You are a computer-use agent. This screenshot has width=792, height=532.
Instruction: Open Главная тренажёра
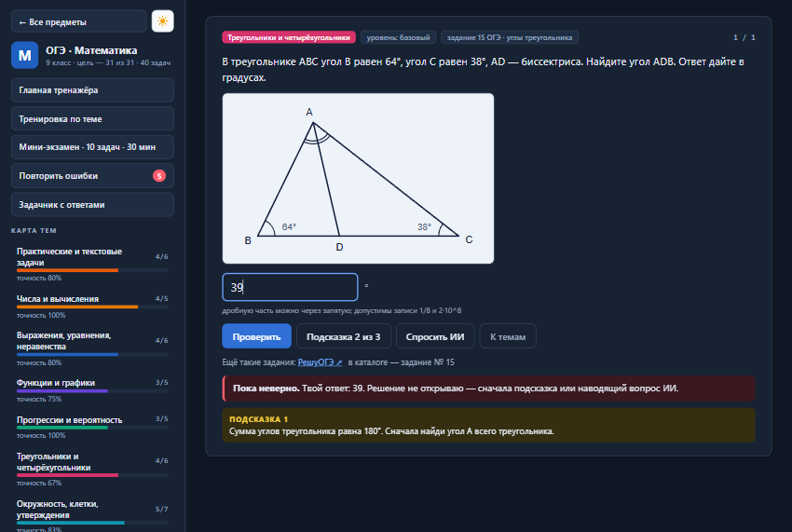pos(92,90)
